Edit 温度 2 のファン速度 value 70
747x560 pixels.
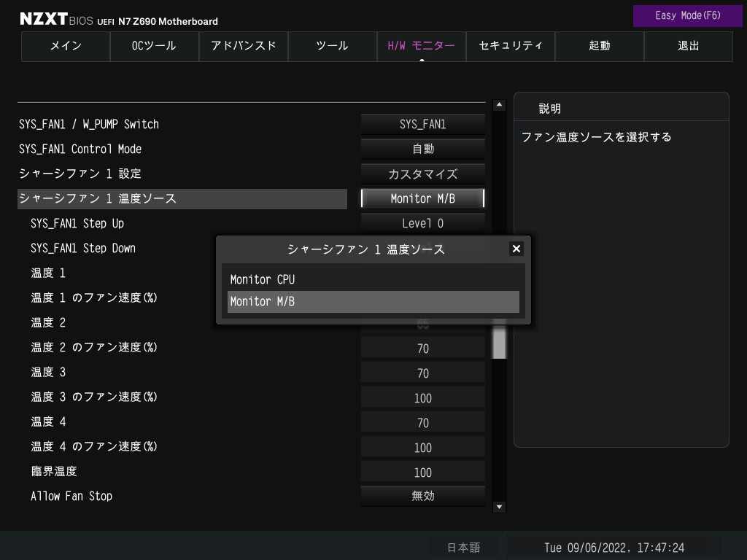pyautogui.click(x=422, y=349)
